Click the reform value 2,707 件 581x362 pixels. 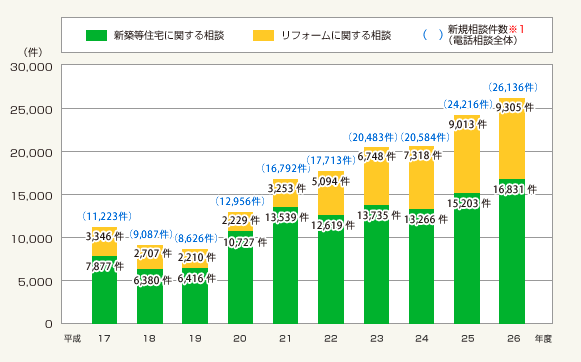[x=153, y=253]
